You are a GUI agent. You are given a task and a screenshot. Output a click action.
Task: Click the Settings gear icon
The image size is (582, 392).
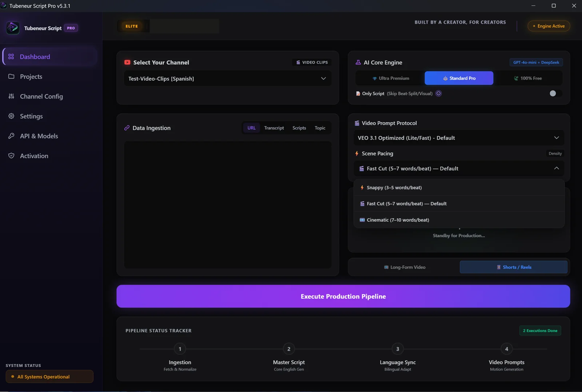pyautogui.click(x=11, y=116)
